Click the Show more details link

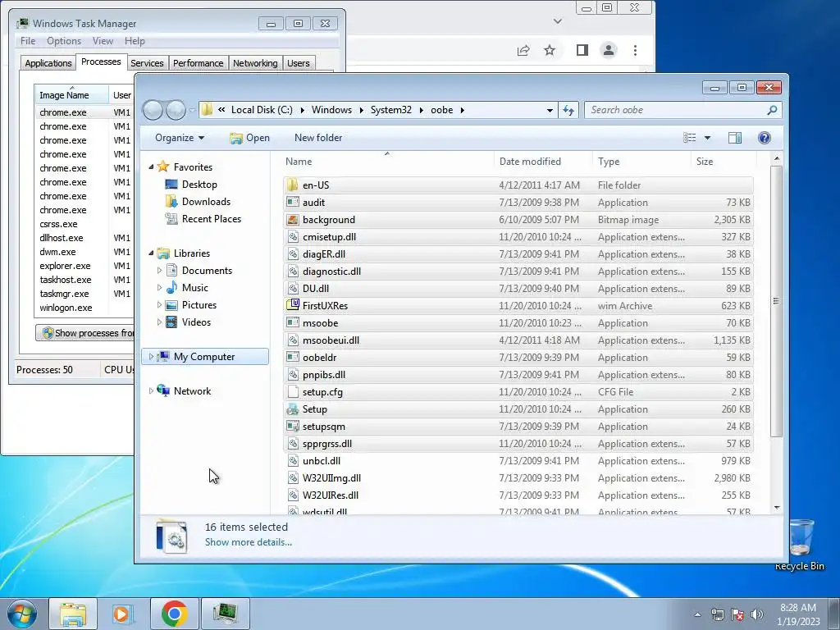248,542
